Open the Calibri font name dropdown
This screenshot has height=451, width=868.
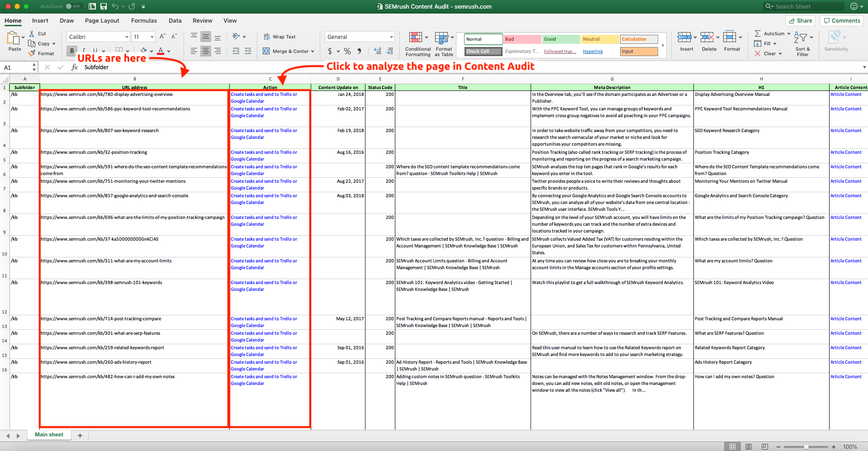pos(127,37)
